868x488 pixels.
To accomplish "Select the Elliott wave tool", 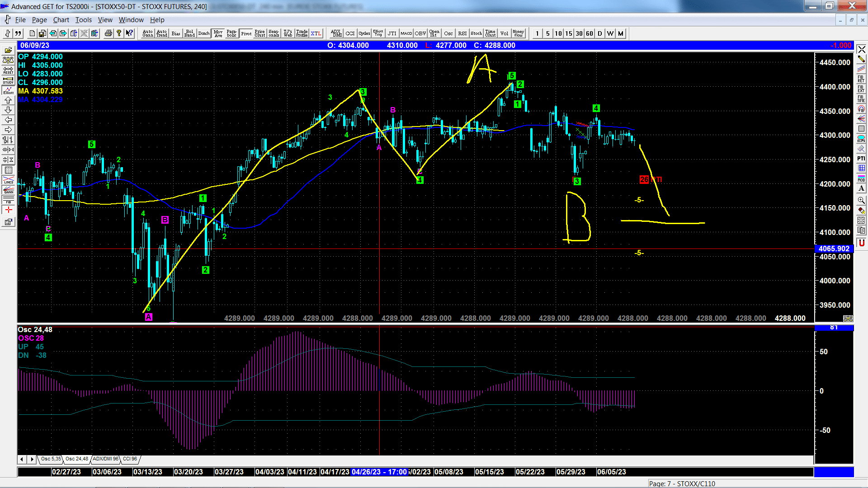I will pyautogui.click(x=8, y=90).
